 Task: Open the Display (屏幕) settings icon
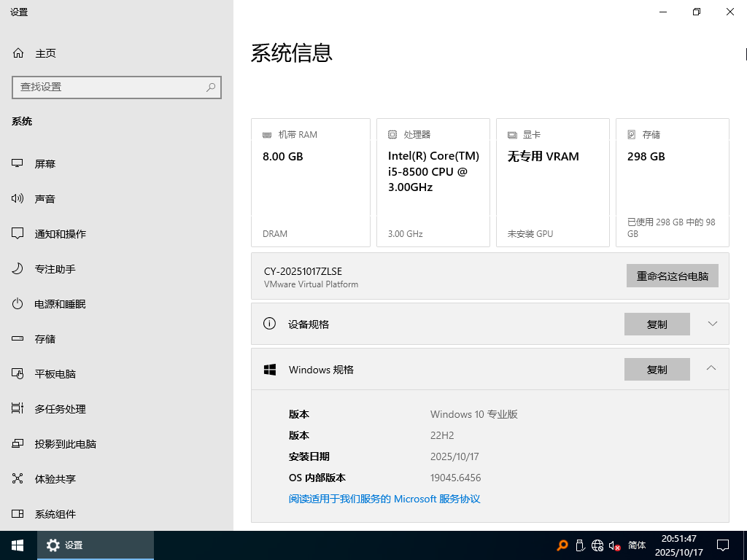click(x=18, y=164)
